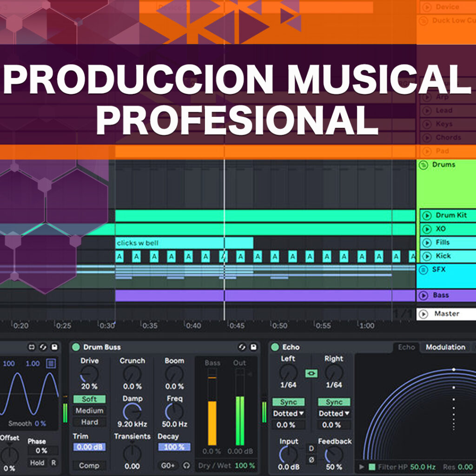The width and height of the screenshot is (476, 476).
Task: Click the Damp knob
Action: tap(132, 412)
